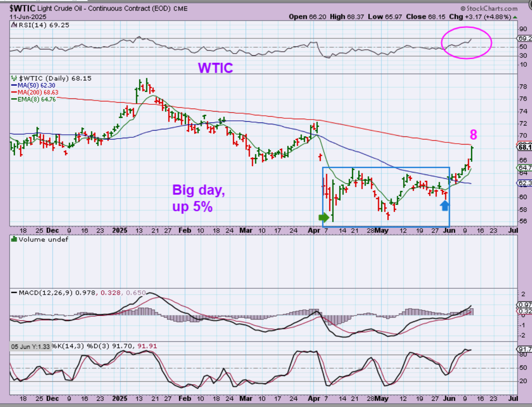The image size is (532, 407).
Task: Click '2025' on the price panel date axis
Action: pyautogui.click(x=120, y=230)
